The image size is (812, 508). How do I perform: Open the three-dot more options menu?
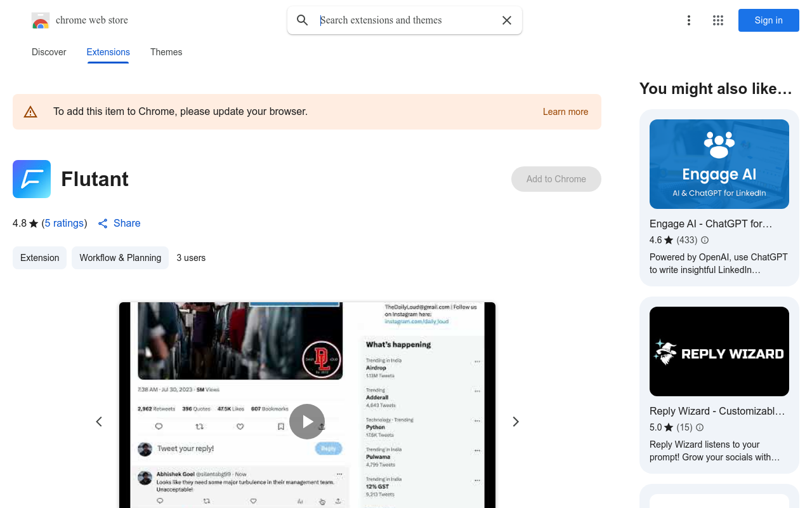coord(689,20)
